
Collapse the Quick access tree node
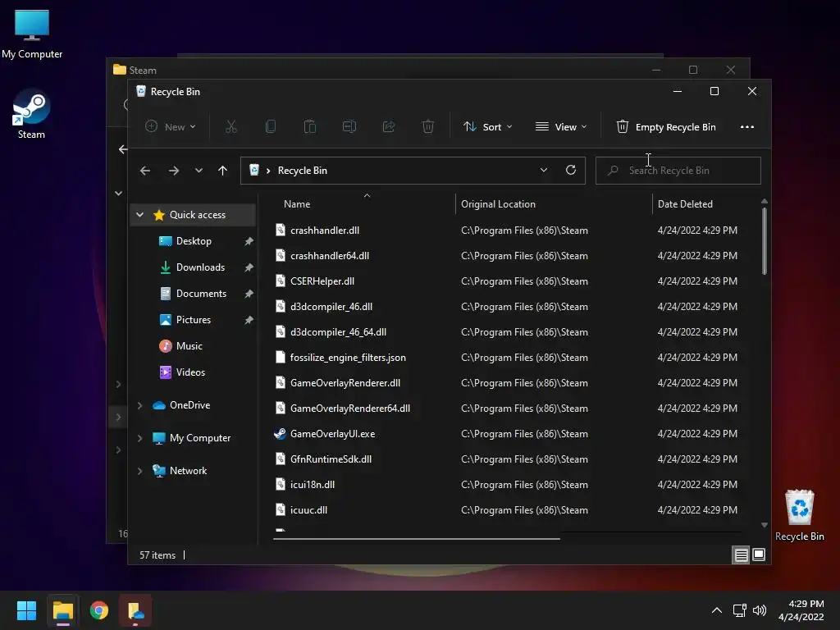[x=139, y=215]
